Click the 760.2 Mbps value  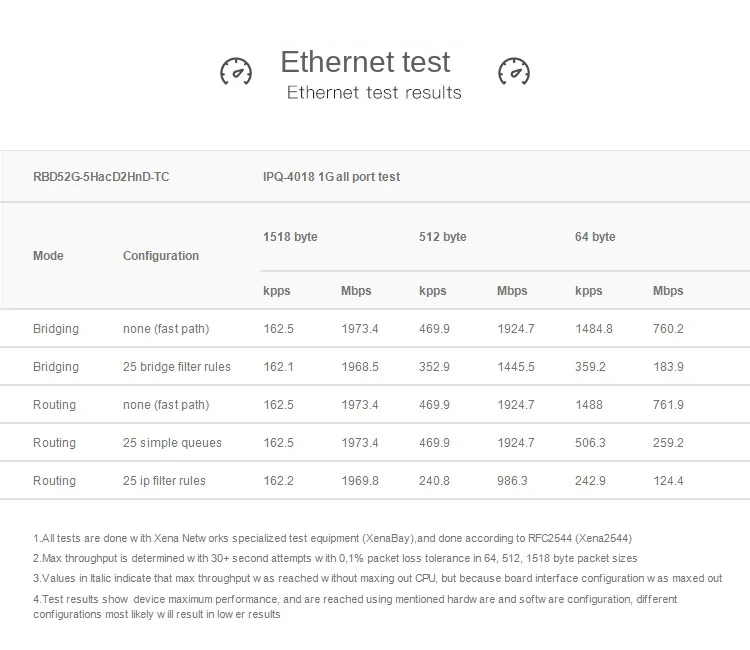point(668,329)
